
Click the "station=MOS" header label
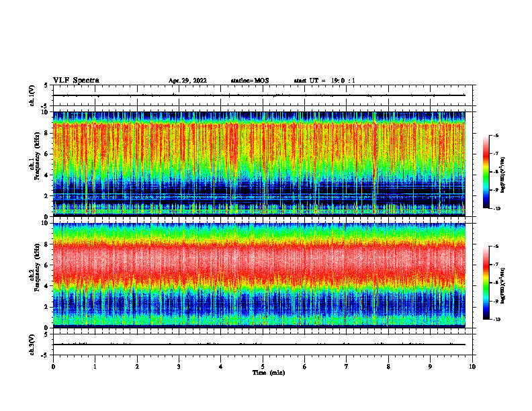(250, 81)
